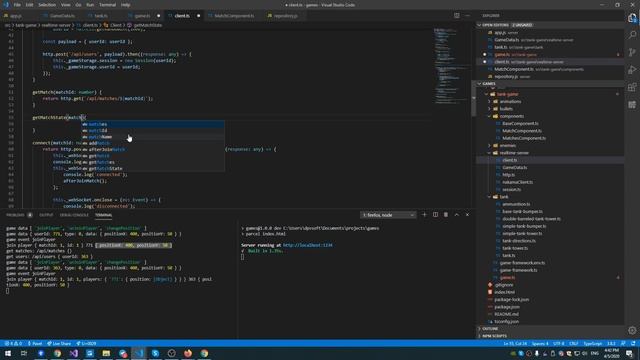Open BaseComponent.ts in the explorer tree
640x360 pixels.
(520, 124)
